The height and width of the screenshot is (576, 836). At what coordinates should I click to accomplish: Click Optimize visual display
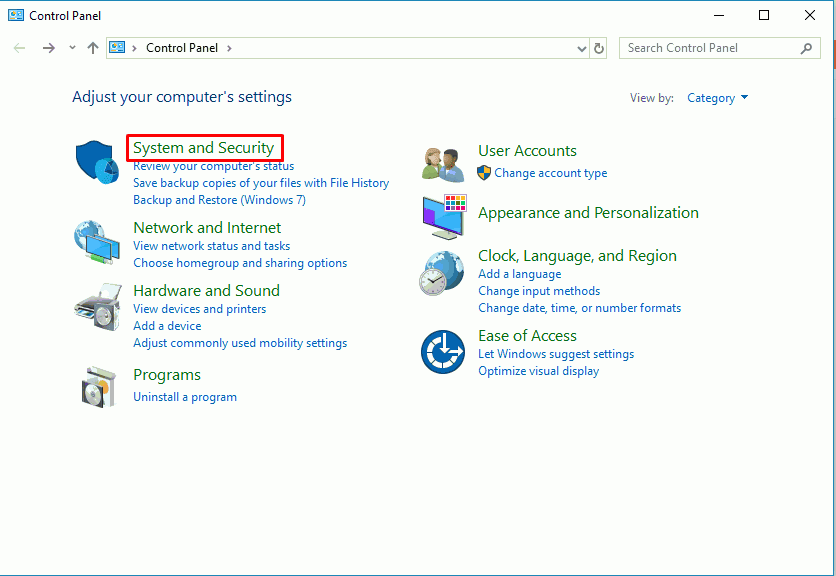[x=538, y=371]
